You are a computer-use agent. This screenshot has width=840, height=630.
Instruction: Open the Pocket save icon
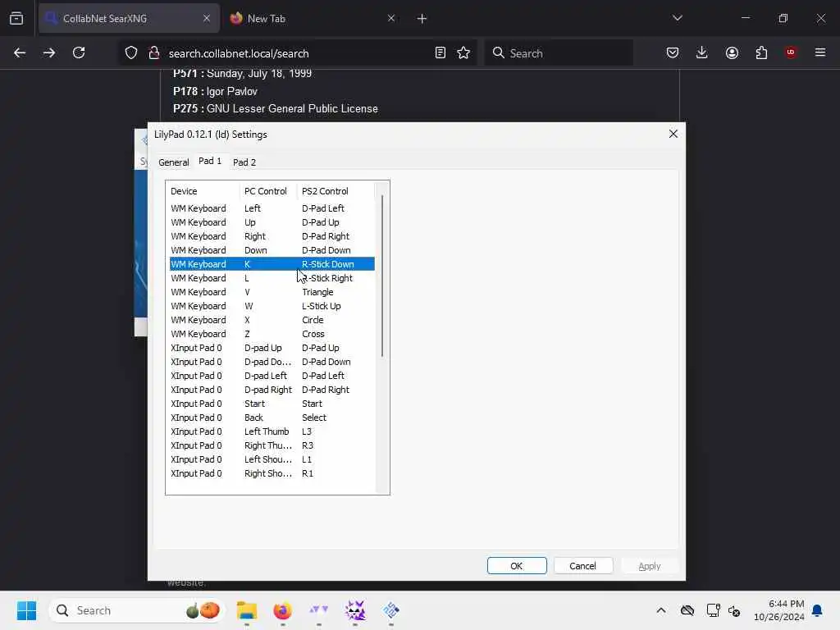(673, 52)
